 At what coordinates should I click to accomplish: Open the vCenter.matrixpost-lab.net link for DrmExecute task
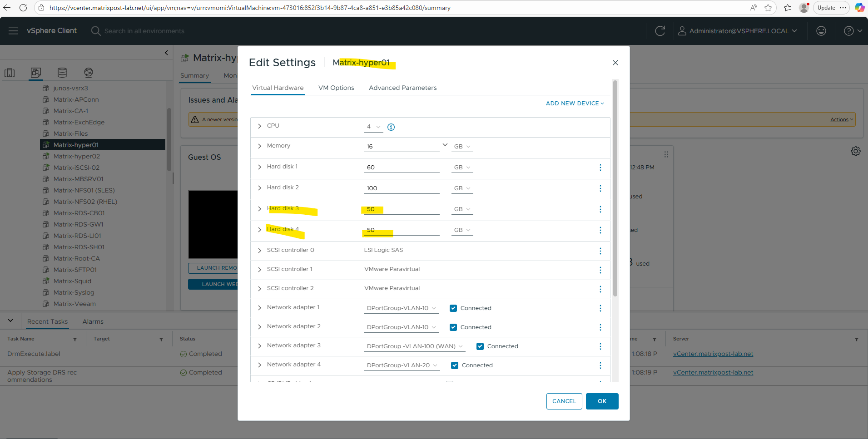pyautogui.click(x=713, y=354)
